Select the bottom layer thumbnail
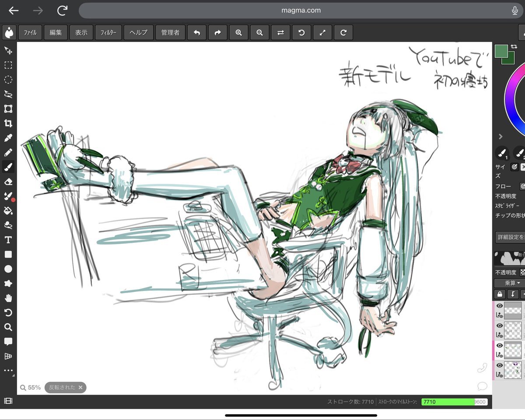The image size is (525, 420). click(x=513, y=370)
